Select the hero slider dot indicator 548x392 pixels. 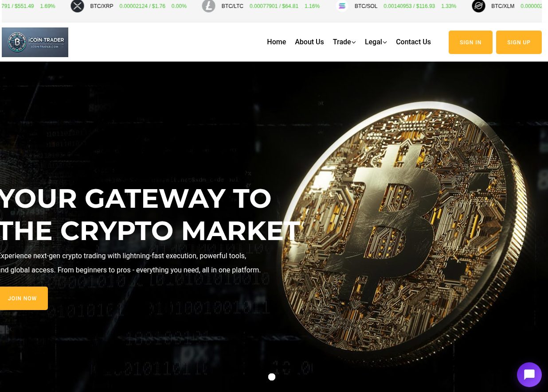(272, 377)
